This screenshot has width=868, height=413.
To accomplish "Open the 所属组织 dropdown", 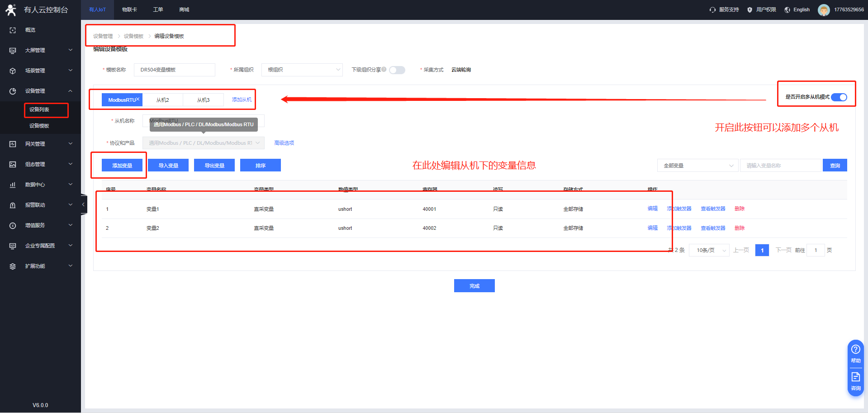I will [x=302, y=70].
